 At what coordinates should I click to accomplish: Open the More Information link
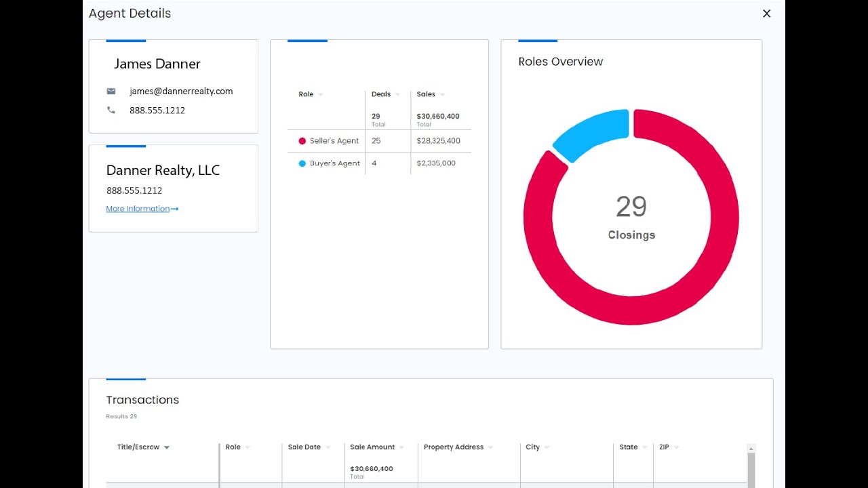pyautogui.click(x=138, y=209)
